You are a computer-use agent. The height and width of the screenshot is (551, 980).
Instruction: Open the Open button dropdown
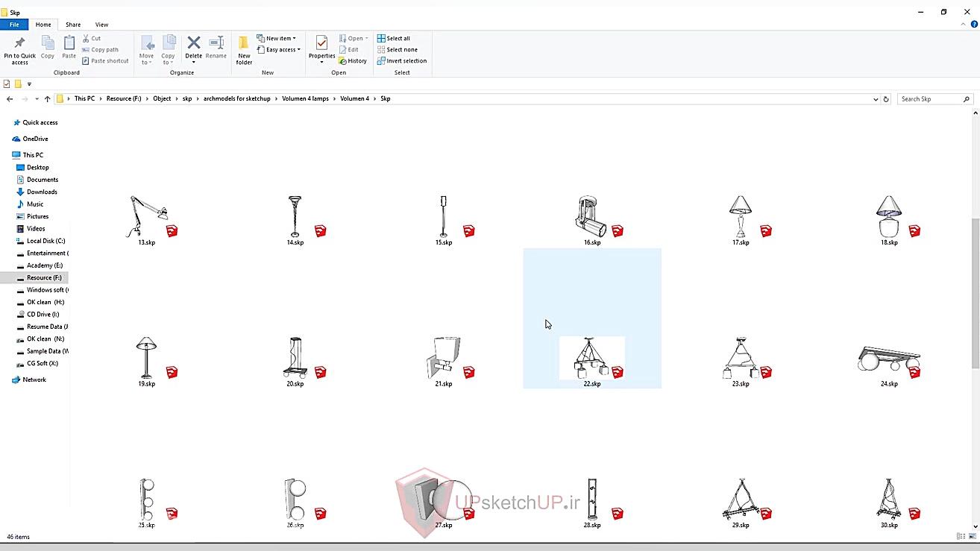tap(367, 38)
